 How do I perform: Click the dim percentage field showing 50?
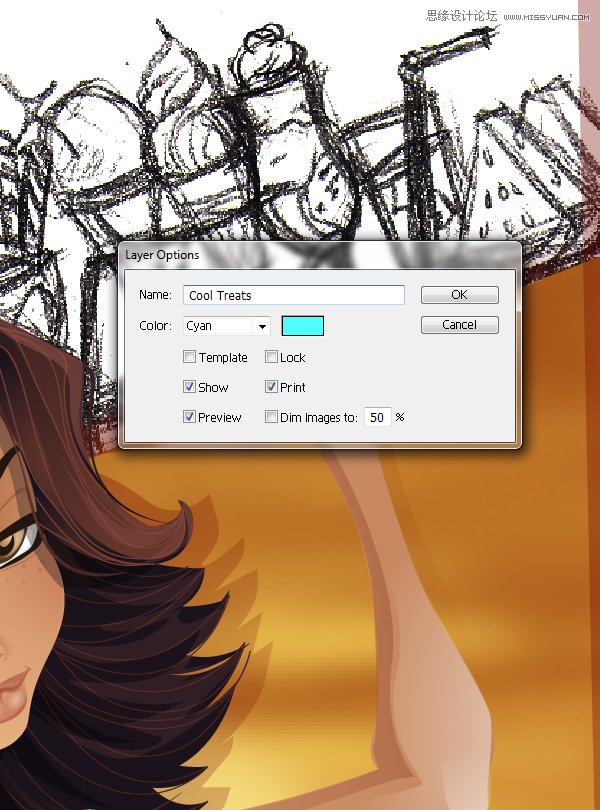[x=378, y=417]
